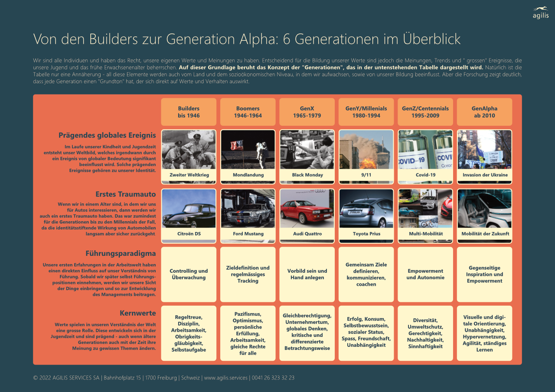Open the Ford Mustang car photo

coord(248,209)
